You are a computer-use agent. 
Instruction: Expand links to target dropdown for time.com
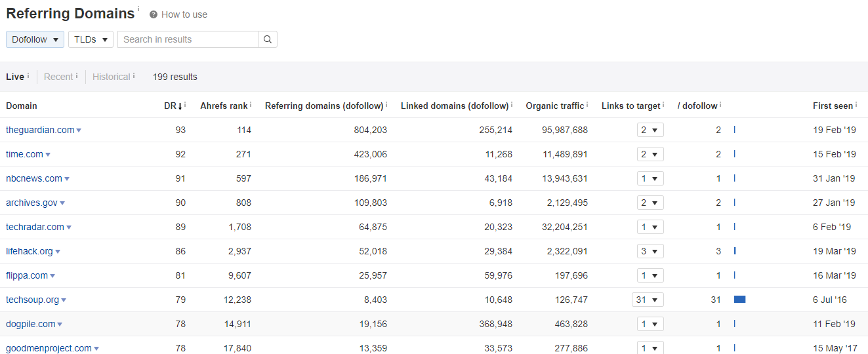[x=650, y=154]
